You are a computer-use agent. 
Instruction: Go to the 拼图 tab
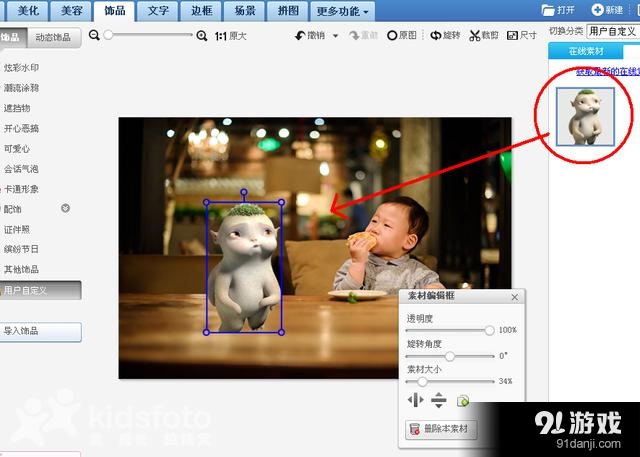[x=287, y=11]
